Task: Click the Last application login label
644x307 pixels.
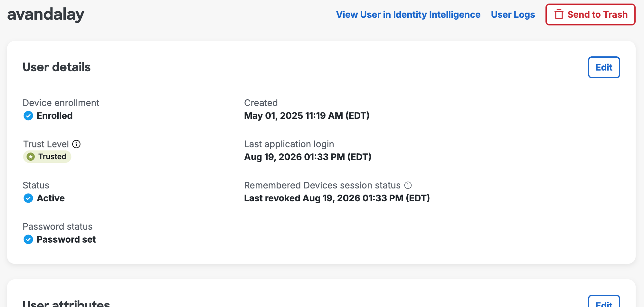Action: tap(289, 144)
